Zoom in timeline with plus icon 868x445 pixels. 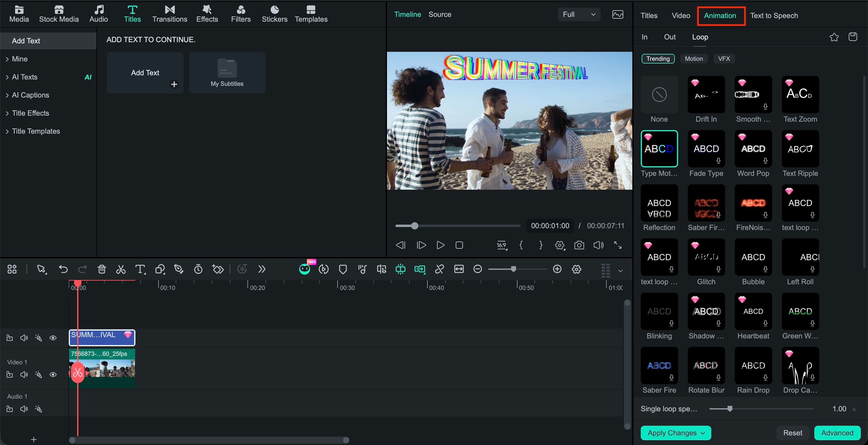[x=557, y=269]
